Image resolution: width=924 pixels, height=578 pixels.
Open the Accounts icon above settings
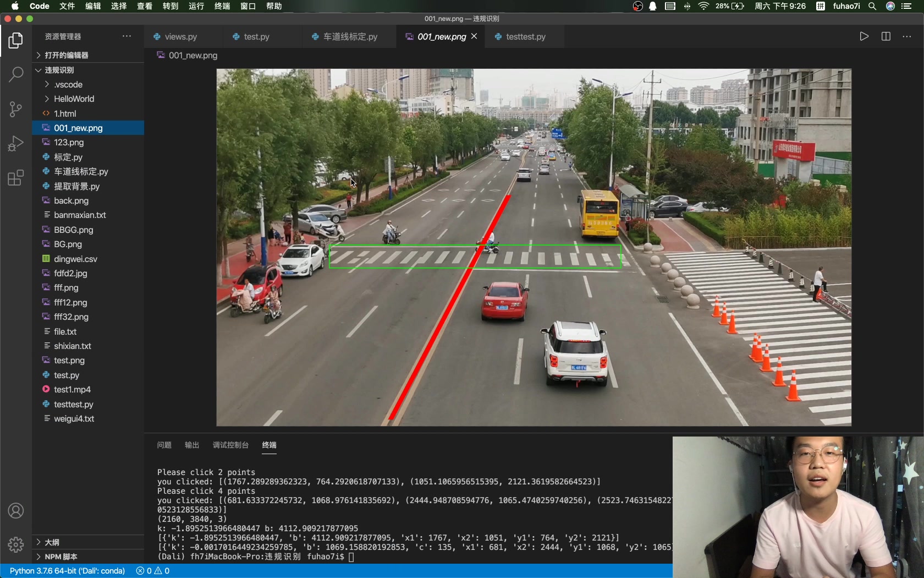[x=15, y=511]
